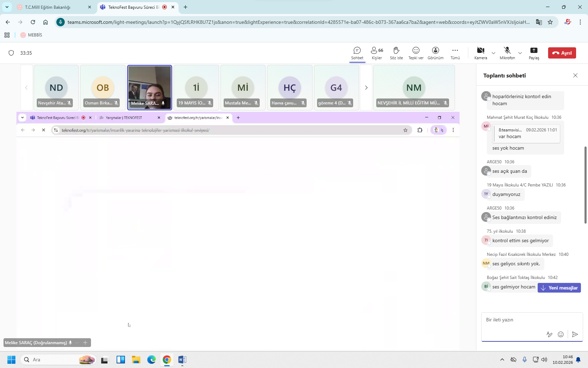Expand the Kamera options dropdown arrow
The width and height of the screenshot is (588, 368).
tap(493, 53)
